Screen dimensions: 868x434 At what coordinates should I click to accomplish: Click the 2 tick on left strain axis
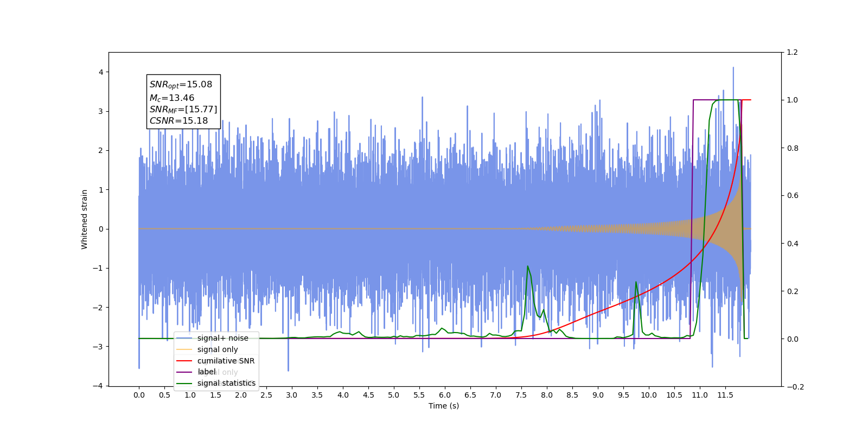click(100, 151)
